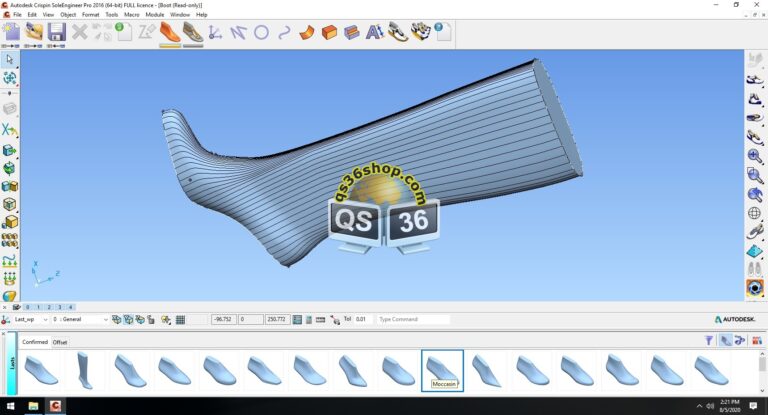Choose the selection arrow tool
The height and width of the screenshot is (415, 768).
9,60
